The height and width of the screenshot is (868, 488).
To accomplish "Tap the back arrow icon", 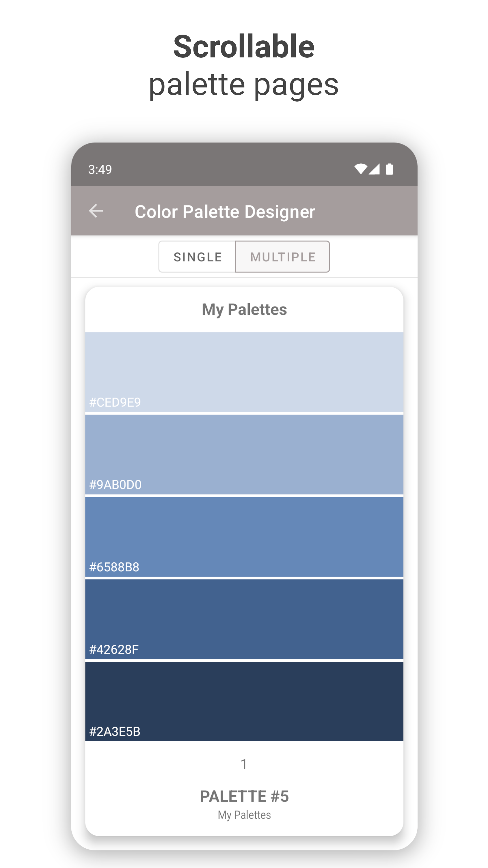I will 96,211.
